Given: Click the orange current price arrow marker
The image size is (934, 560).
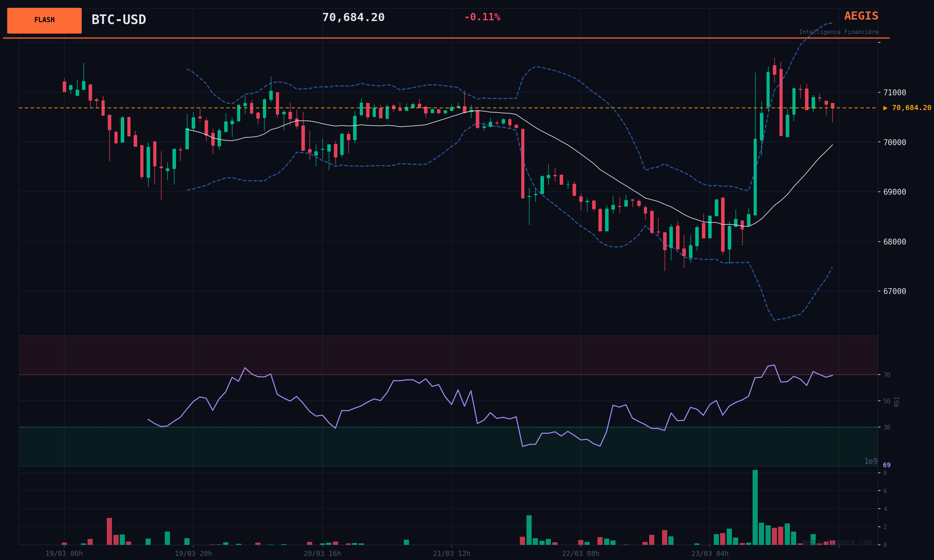Looking at the screenshot, I should (x=885, y=108).
